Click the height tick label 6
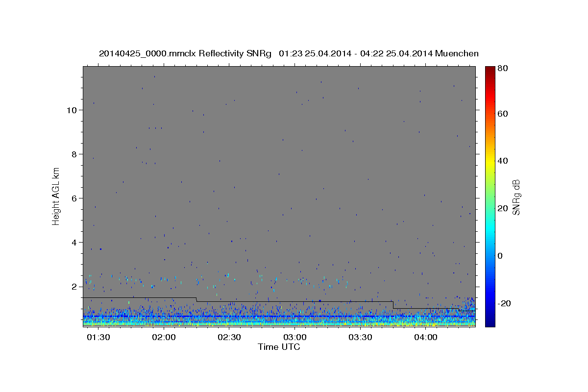Screen dimensions: 588x392 point(74,198)
